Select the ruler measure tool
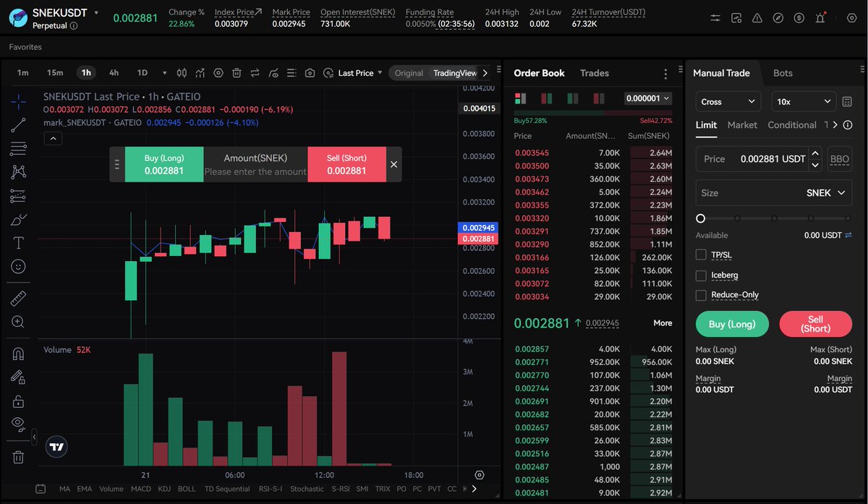The image size is (868, 504). point(18,298)
